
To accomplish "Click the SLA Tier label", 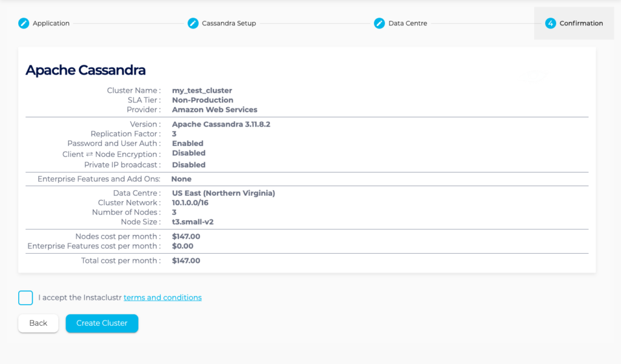I will (144, 100).
